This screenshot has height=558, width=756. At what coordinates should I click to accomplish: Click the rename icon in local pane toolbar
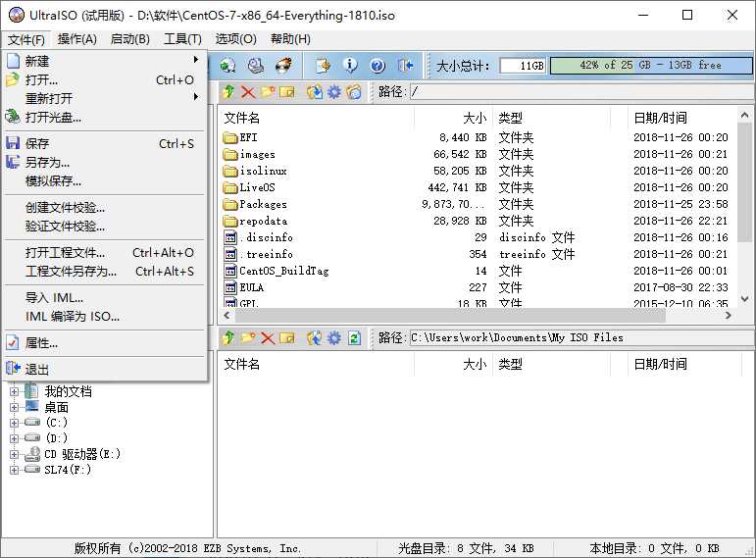[x=287, y=338]
